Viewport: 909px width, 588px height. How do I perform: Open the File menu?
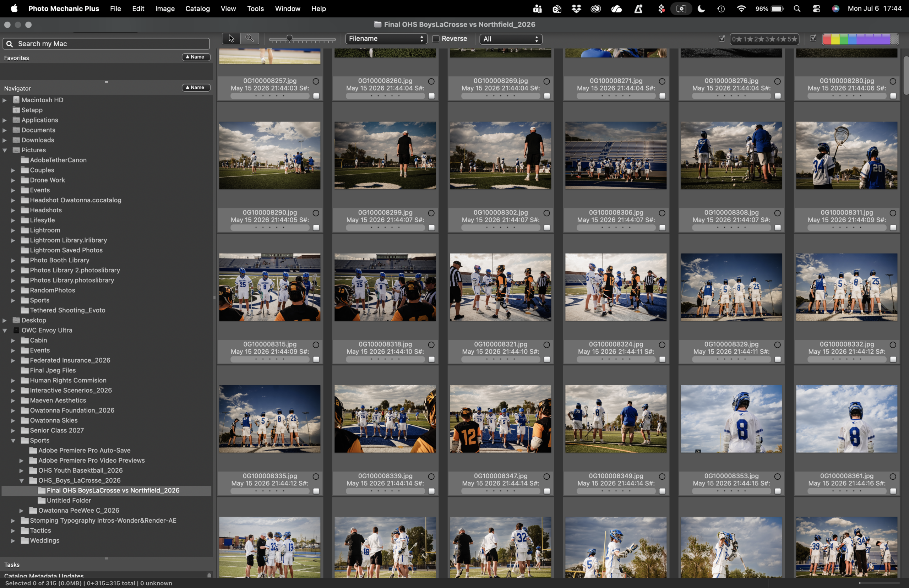click(115, 9)
